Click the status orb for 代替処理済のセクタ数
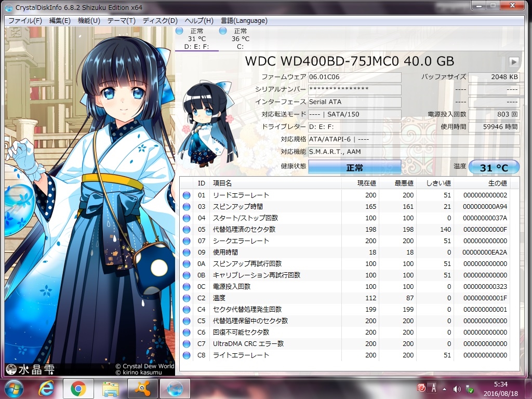This screenshot has height=399, width=532. tap(187, 229)
